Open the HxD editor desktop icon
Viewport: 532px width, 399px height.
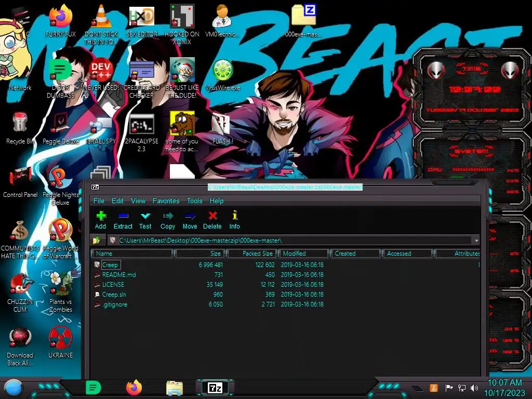[x=141, y=21]
